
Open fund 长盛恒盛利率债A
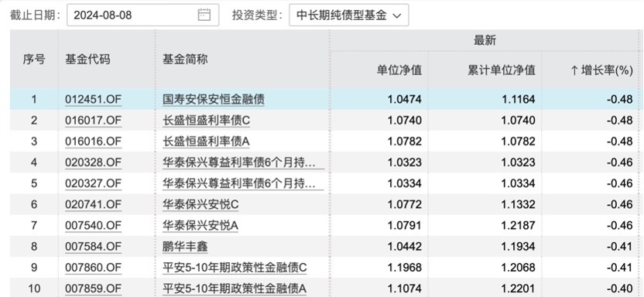click(206, 142)
